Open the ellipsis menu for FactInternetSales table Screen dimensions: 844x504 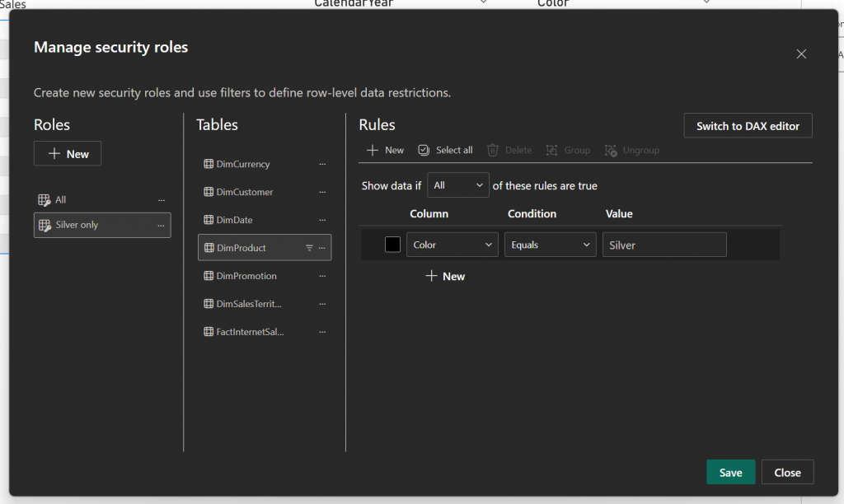tap(322, 333)
